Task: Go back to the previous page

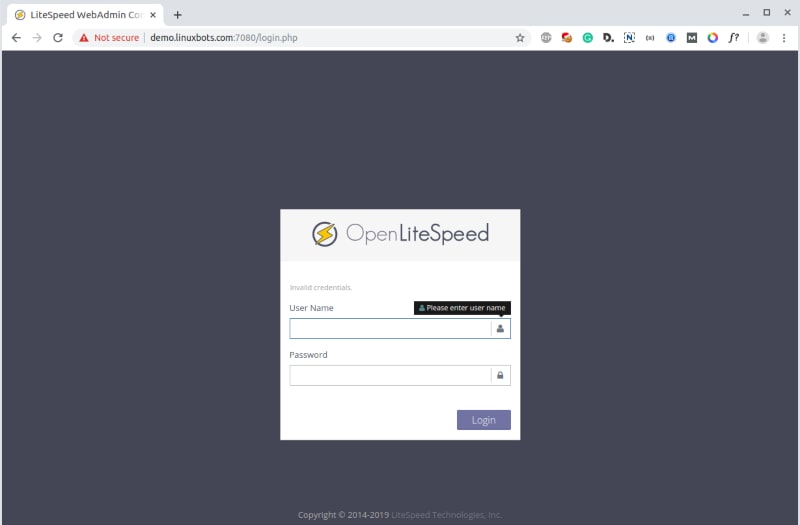Action: (x=16, y=37)
